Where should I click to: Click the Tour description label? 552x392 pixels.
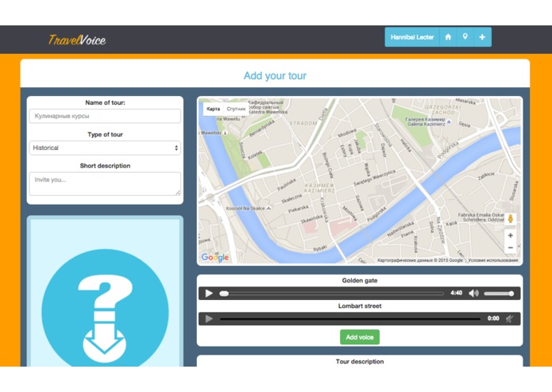tap(360, 361)
